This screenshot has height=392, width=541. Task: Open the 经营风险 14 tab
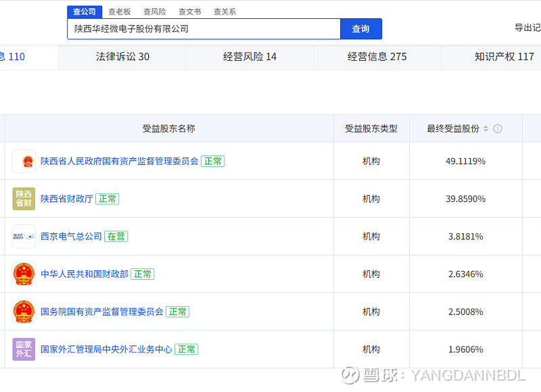click(250, 57)
